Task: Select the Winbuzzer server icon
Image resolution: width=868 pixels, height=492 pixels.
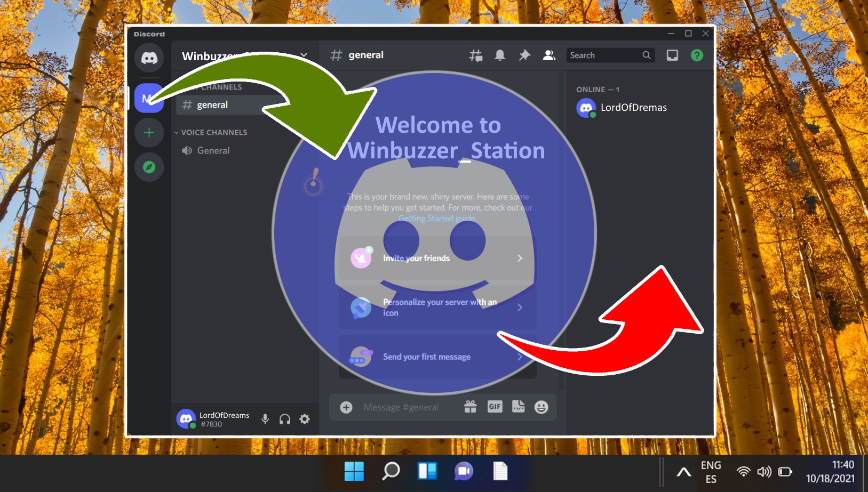Action: tap(149, 98)
